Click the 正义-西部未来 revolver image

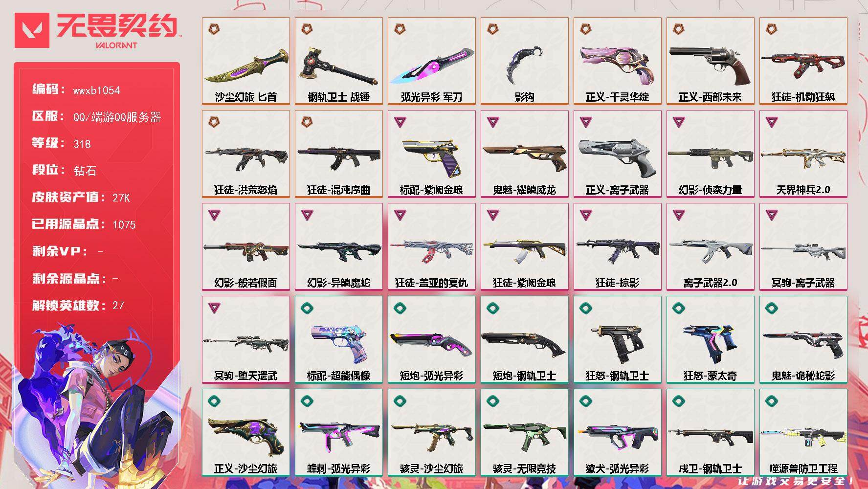[x=710, y=64]
